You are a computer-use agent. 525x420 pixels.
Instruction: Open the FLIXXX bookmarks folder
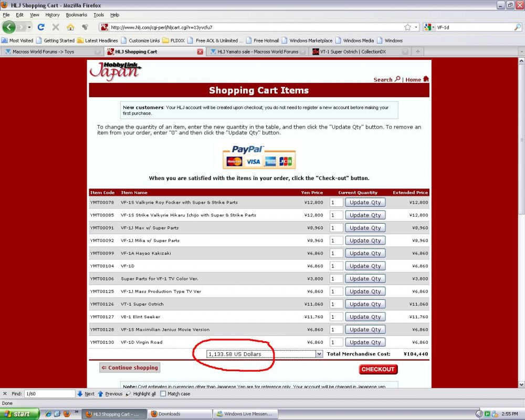tap(173, 40)
